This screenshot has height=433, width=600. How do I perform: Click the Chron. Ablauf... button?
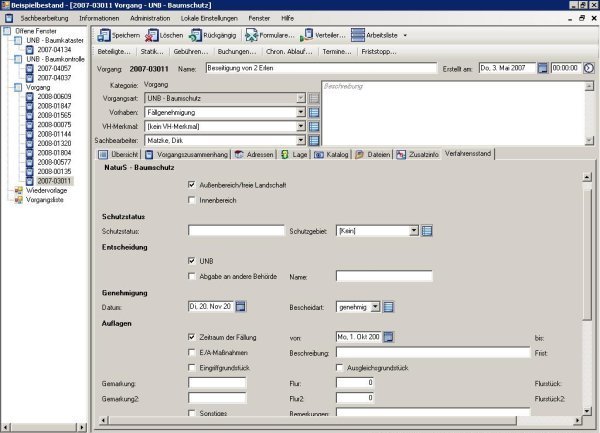coord(289,51)
